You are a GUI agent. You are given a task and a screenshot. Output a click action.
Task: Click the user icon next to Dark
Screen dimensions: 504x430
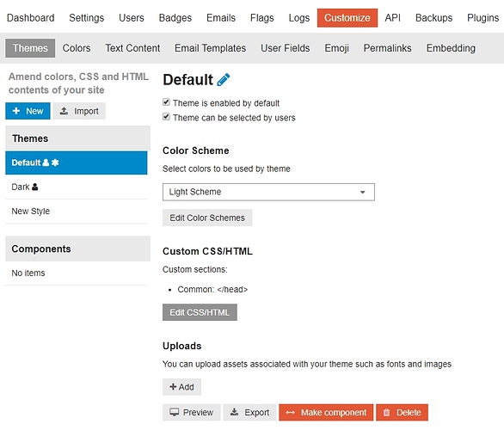(x=34, y=187)
